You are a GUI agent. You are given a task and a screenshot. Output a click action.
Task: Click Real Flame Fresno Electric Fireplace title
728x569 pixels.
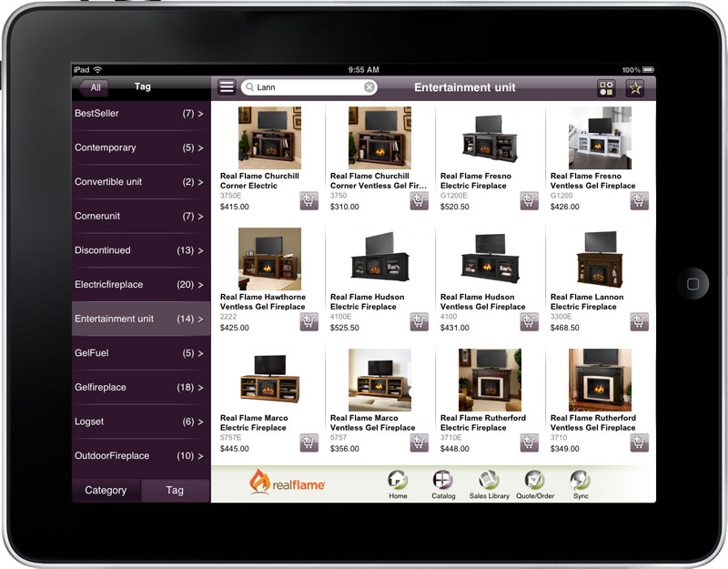(x=476, y=180)
